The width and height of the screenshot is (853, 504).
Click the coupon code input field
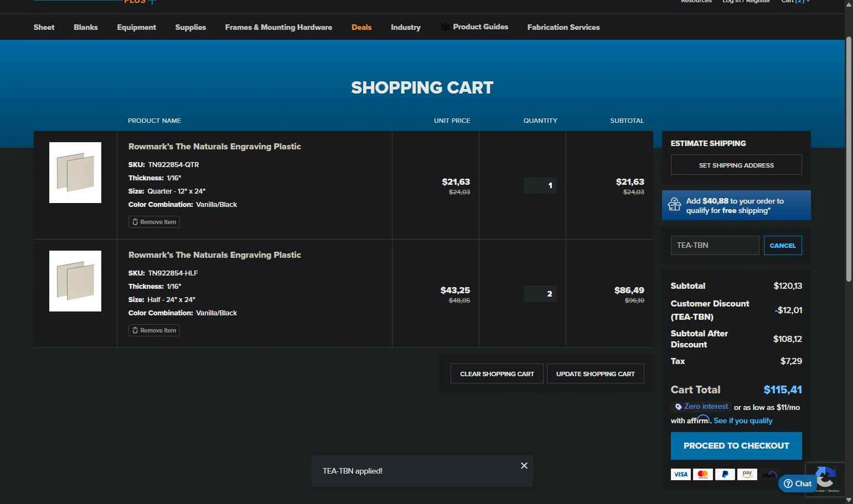[x=715, y=245]
